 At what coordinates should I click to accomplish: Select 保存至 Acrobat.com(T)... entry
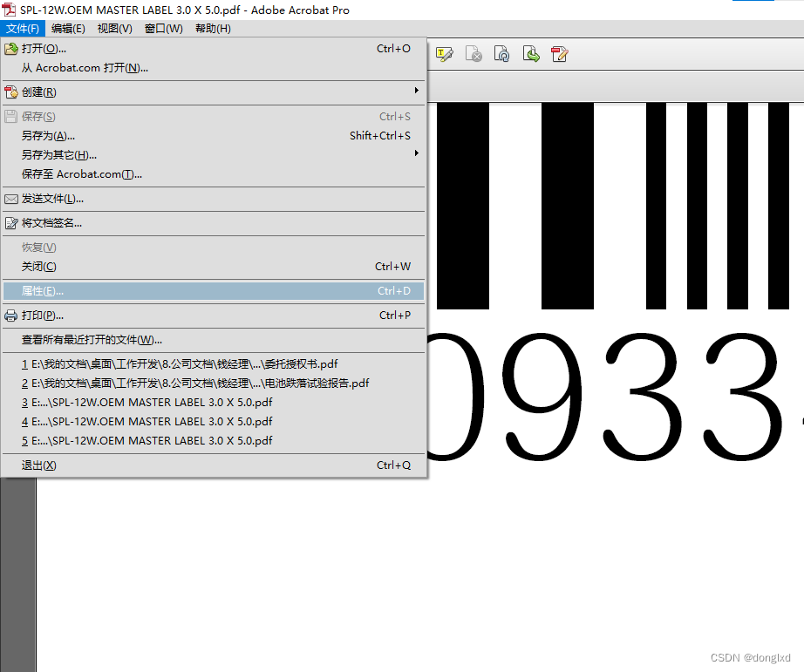pyautogui.click(x=214, y=174)
